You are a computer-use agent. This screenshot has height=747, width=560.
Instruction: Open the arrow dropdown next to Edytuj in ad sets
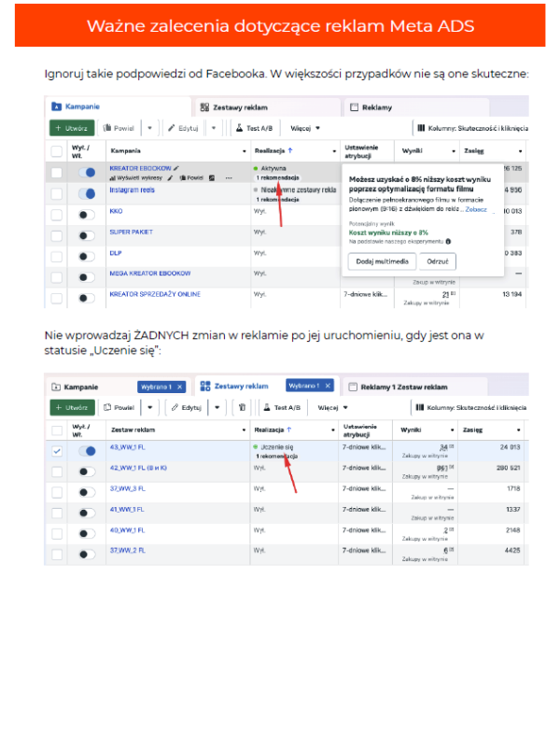(215, 408)
